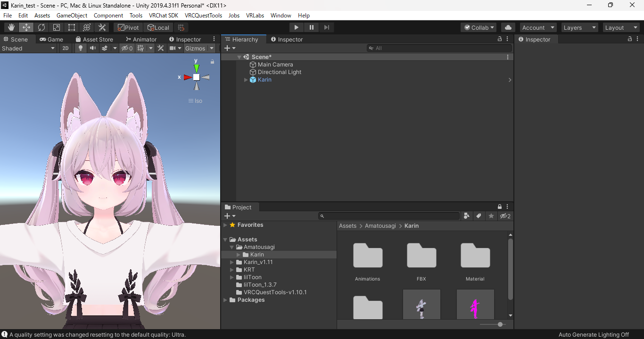This screenshot has width=644, height=339.
Task: Save project search as favorite
Action: pos(491,216)
